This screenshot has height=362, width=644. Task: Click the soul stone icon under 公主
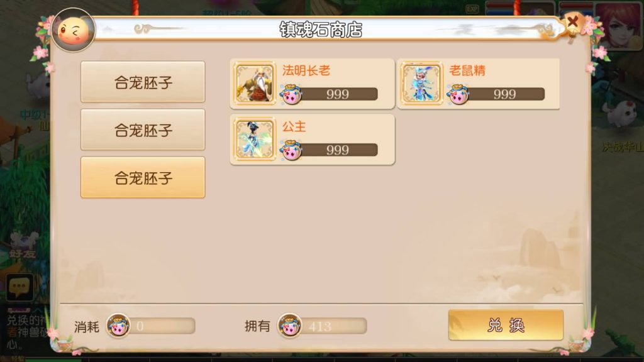tap(291, 150)
